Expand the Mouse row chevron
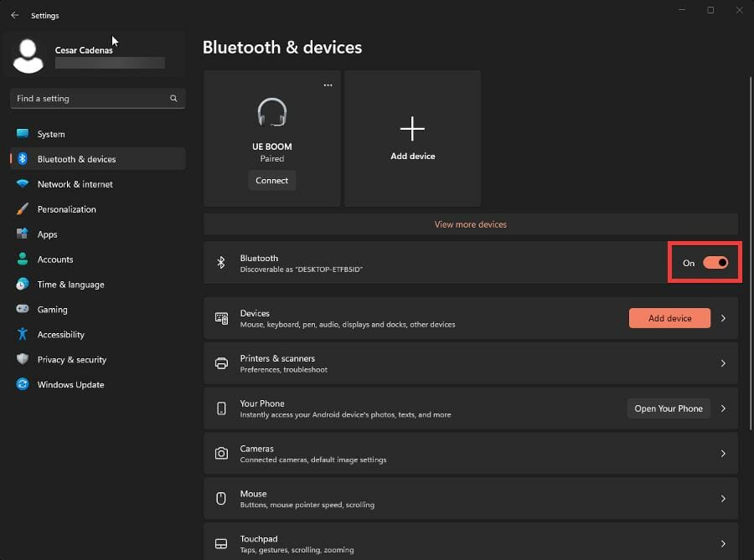The width and height of the screenshot is (754, 560). (723, 499)
